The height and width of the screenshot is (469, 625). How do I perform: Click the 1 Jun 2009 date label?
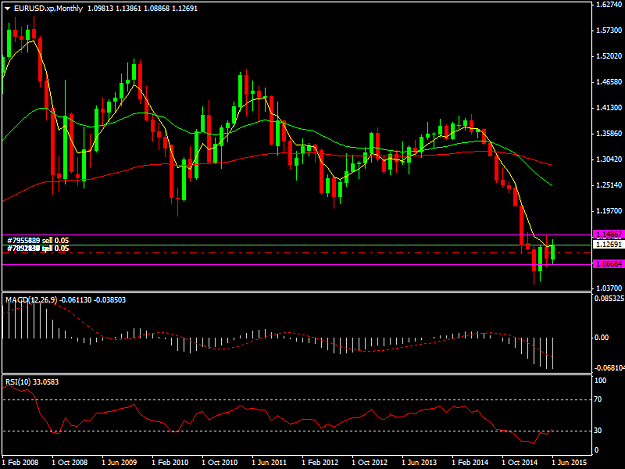coord(119,462)
